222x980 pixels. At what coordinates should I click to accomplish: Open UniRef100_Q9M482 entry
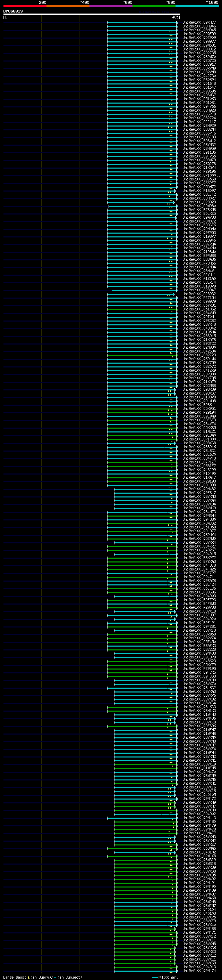click(199, 489)
